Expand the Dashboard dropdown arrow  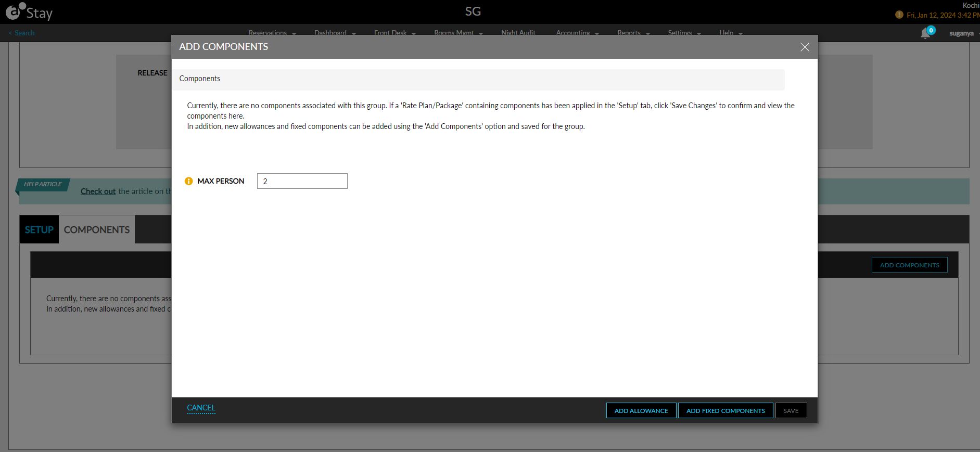[354, 34]
